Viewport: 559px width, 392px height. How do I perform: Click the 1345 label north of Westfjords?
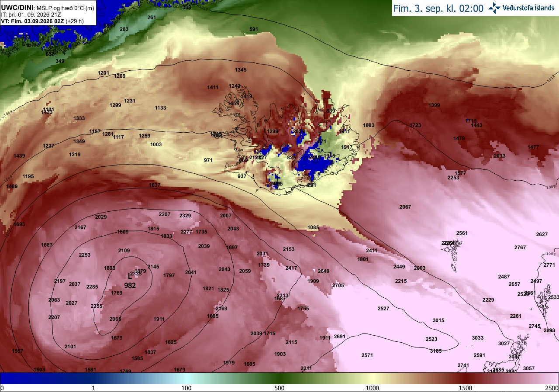pos(241,70)
